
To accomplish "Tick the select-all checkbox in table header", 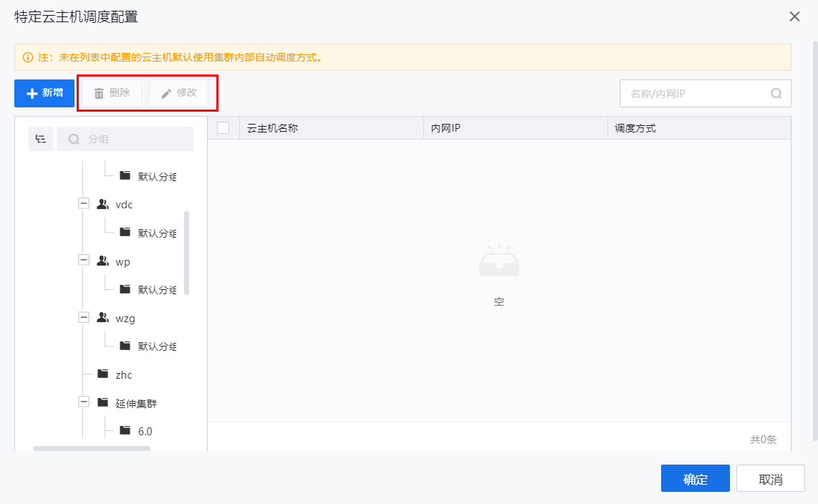I will coord(223,127).
